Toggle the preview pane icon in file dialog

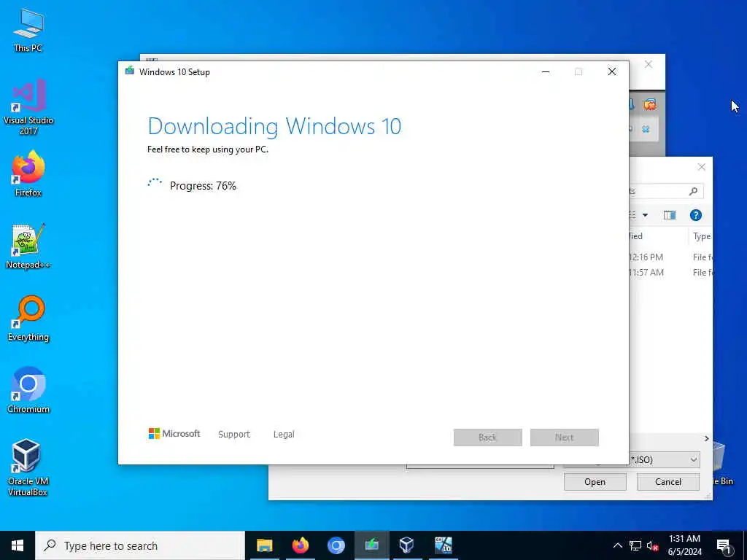click(670, 215)
